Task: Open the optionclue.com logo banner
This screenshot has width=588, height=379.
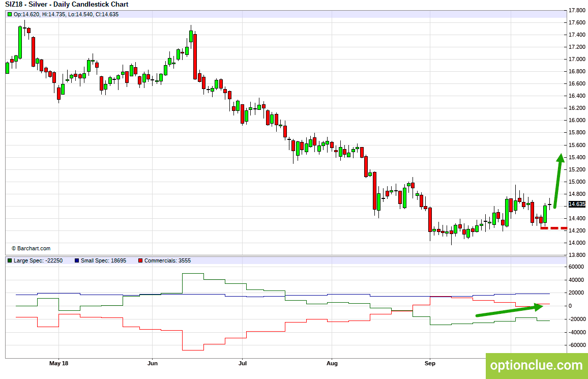Action: click(x=536, y=365)
